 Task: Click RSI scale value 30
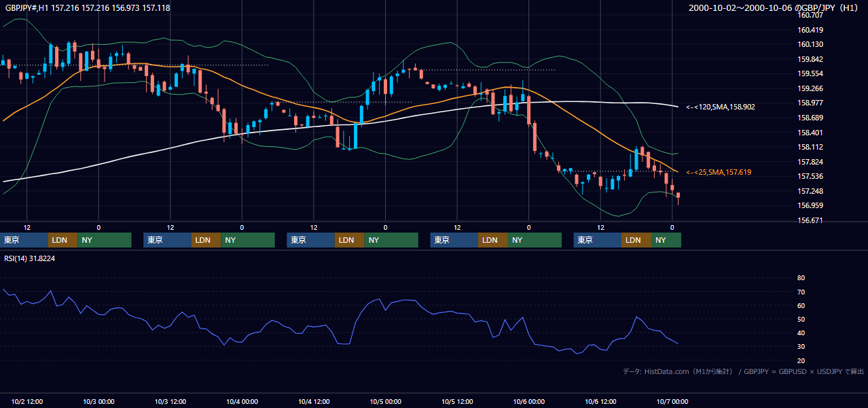click(801, 347)
